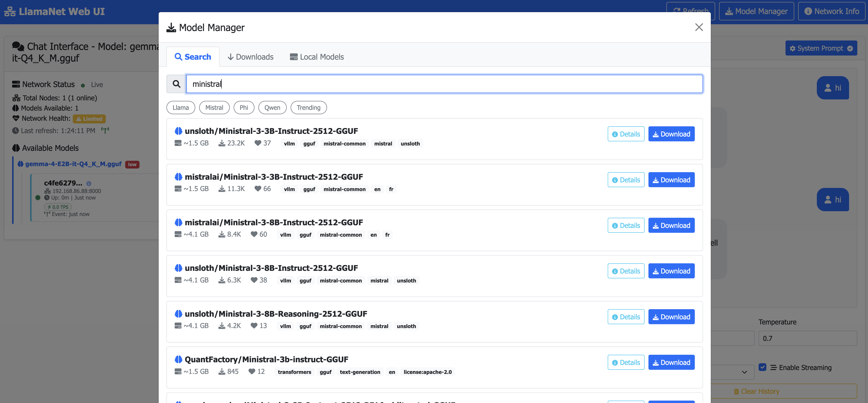Click the '0.0 TPS' badge on node c4fe6279
This screenshot has width=868, height=403.
pos(58,207)
